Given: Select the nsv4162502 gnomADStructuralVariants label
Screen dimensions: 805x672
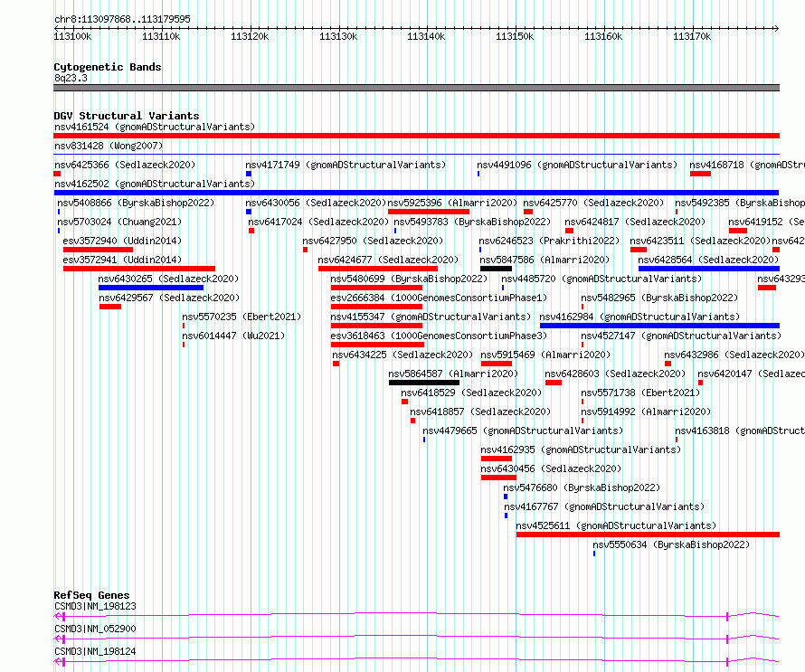Looking at the screenshot, I should point(155,184).
